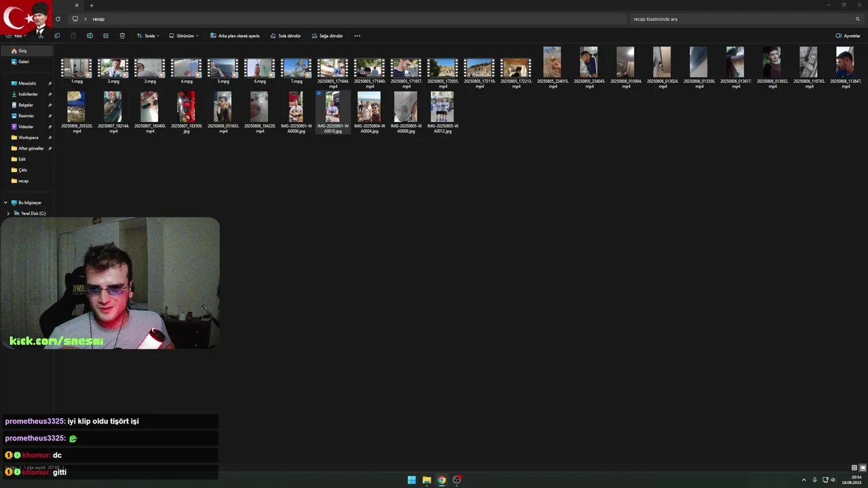Select 20250805_224015.mp4 thumbnail
The image size is (868, 488).
pos(552,62)
